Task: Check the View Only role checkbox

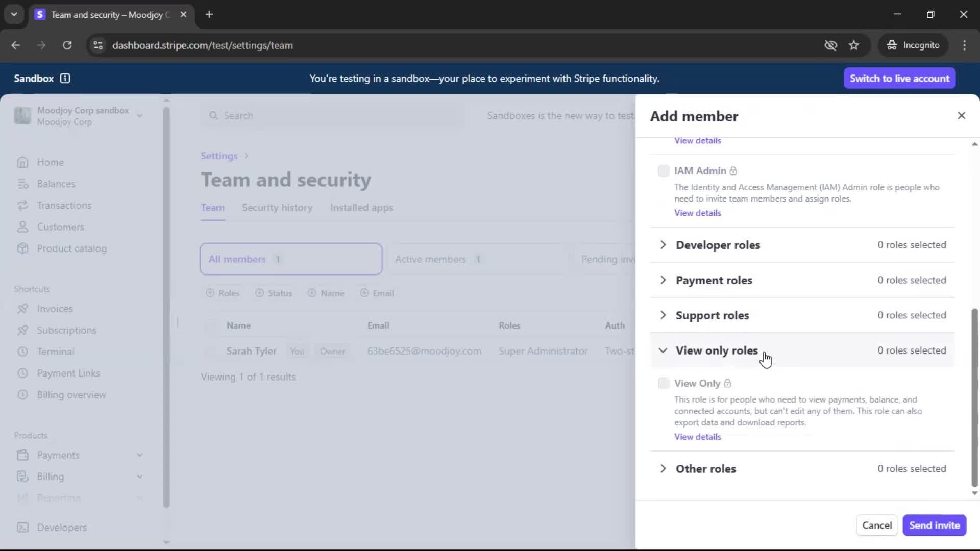Action: coord(663,383)
